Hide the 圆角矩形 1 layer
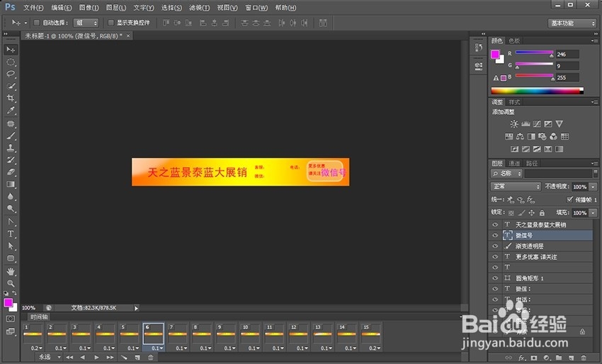This screenshot has width=602, height=364. (495, 278)
